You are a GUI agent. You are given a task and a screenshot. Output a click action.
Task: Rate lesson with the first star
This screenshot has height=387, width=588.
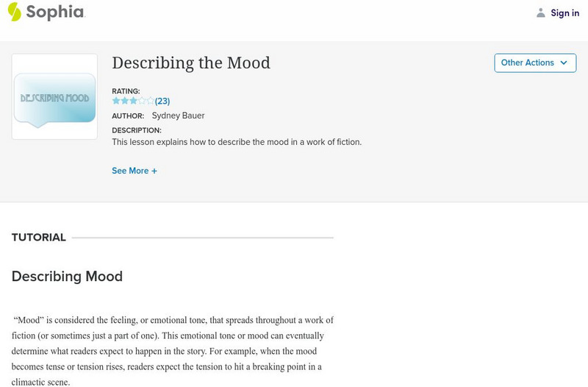tap(116, 101)
